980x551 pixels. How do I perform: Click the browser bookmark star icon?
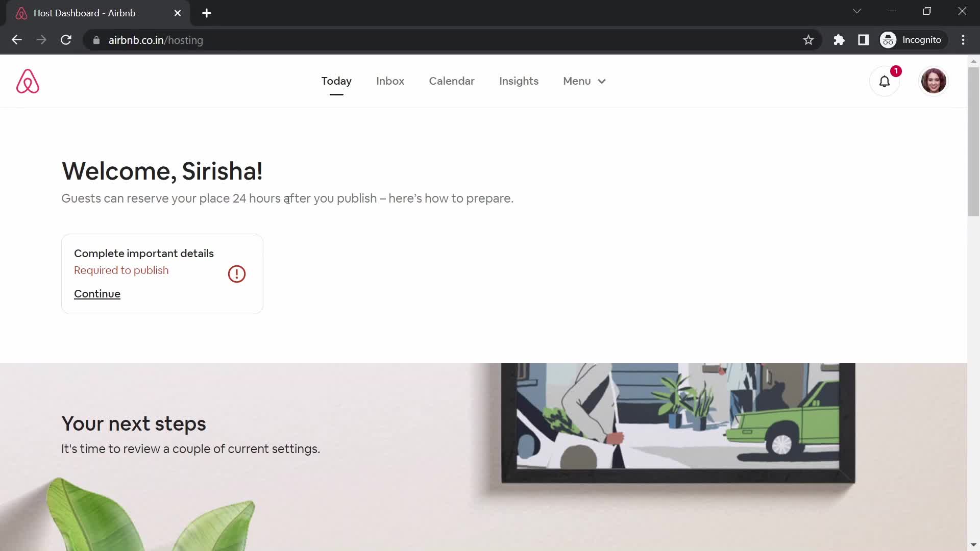point(808,40)
